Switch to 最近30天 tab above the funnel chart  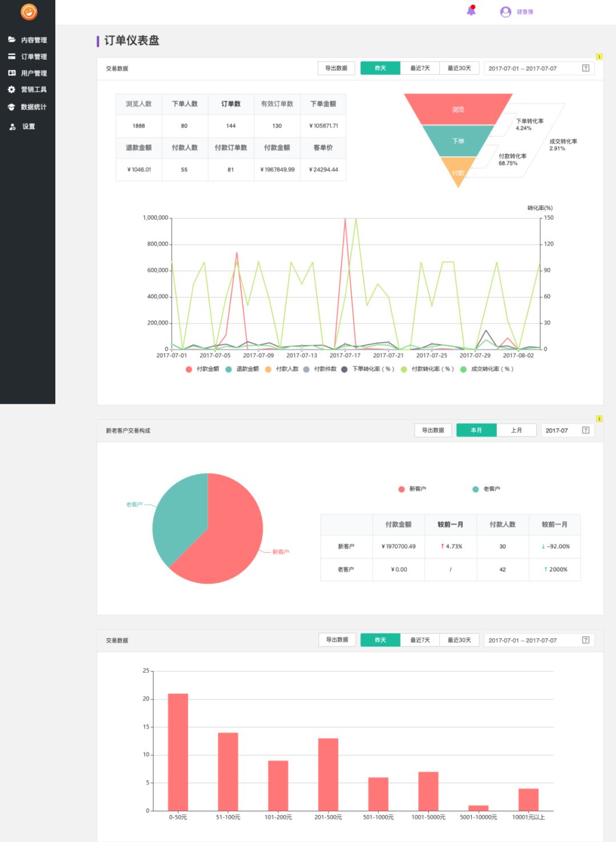pos(459,68)
